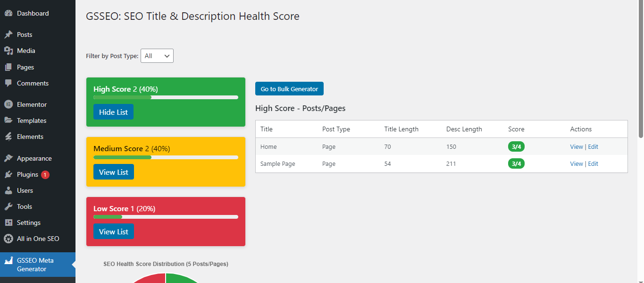Click the Plugins plug icon
This screenshot has width=644, height=283.
[x=8, y=174]
